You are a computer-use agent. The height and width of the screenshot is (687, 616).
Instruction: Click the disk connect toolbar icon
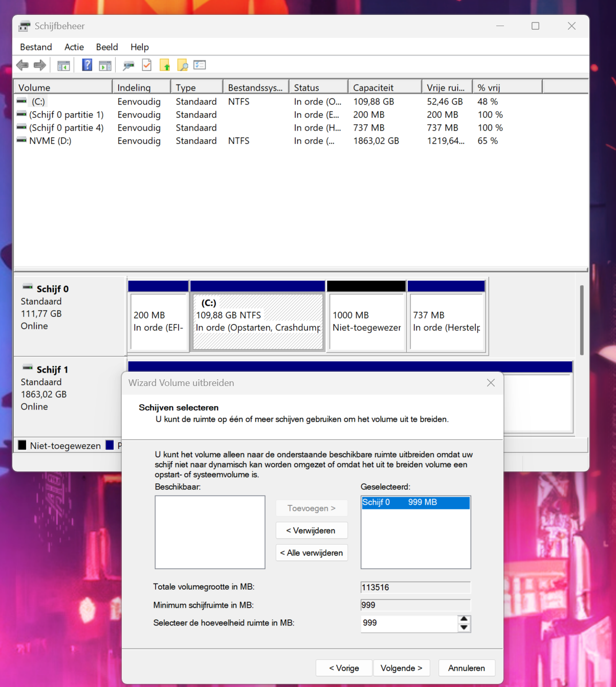pos(128,66)
